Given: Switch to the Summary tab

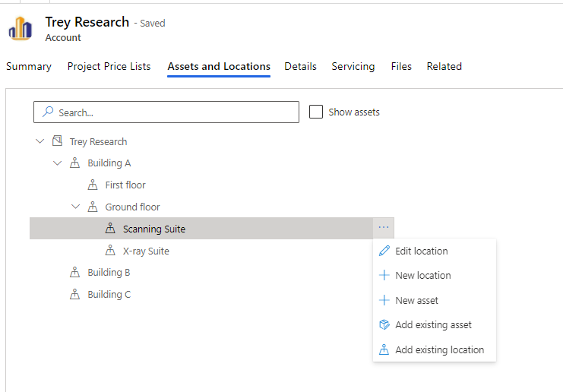Looking at the screenshot, I should pyautogui.click(x=29, y=66).
